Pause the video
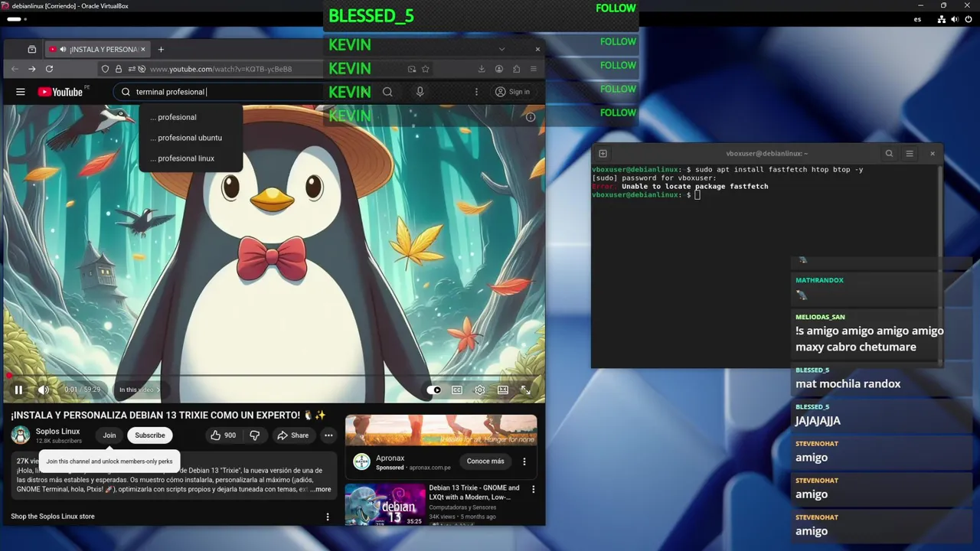 (18, 390)
